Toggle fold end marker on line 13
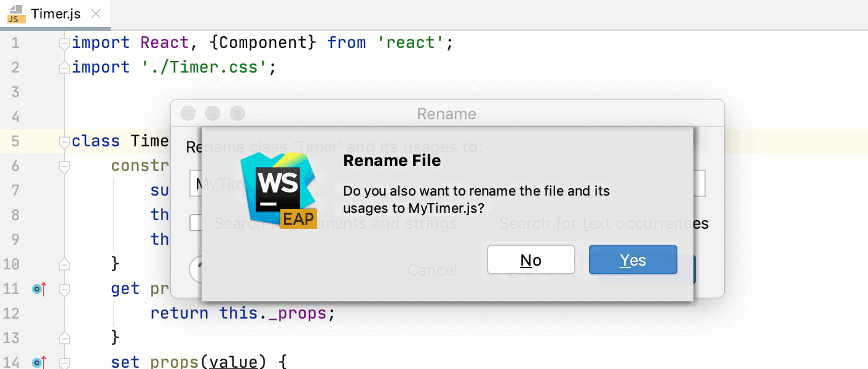 65,338
